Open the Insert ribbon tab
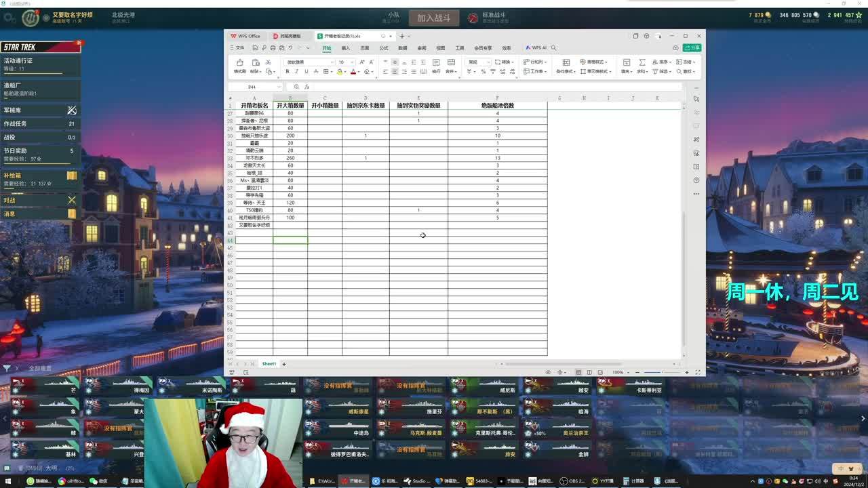This screenshot has height=488, width=868. 346,48
